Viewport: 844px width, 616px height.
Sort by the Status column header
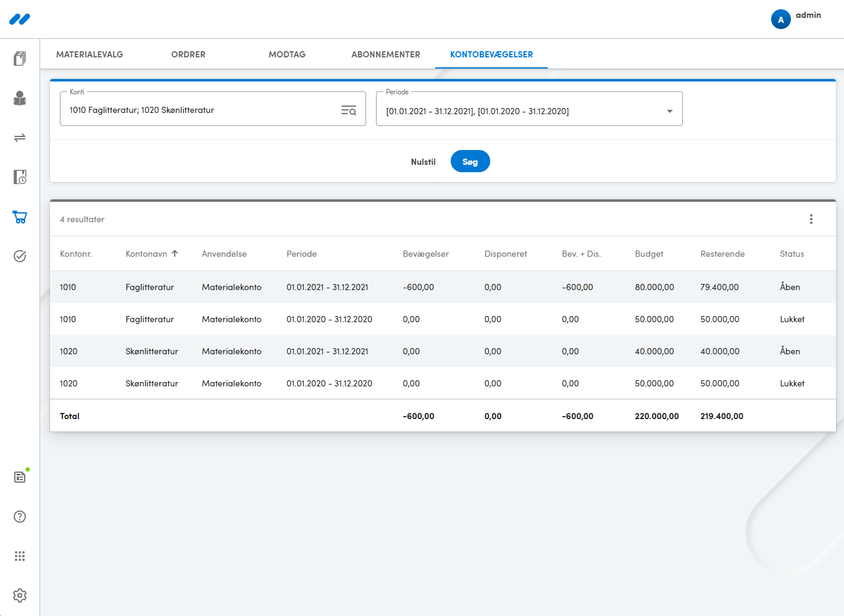point(792,254)
